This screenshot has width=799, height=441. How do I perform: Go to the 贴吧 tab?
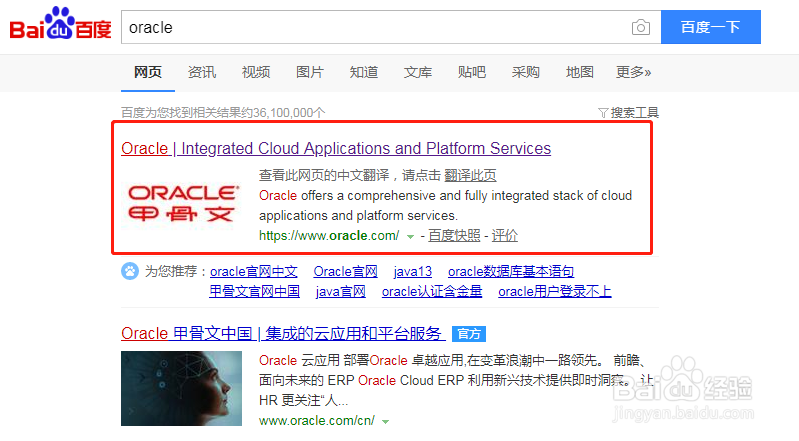472,72
